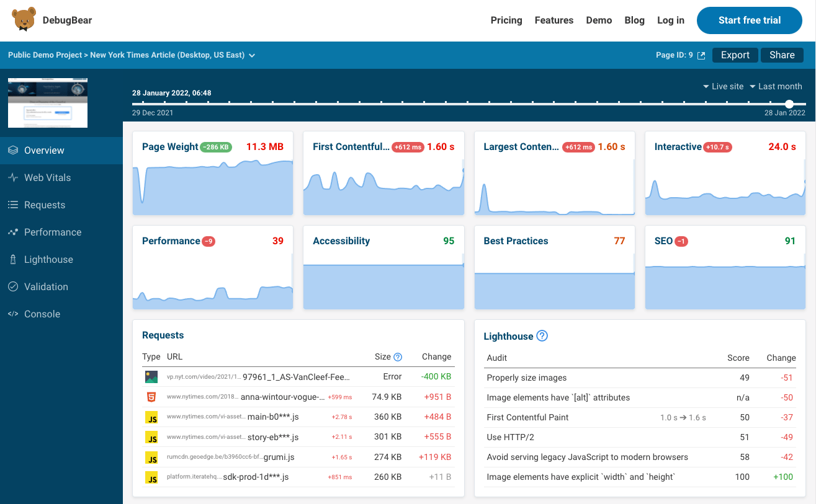Click the Requests list icon in sidebar

(x=12, y=205)
